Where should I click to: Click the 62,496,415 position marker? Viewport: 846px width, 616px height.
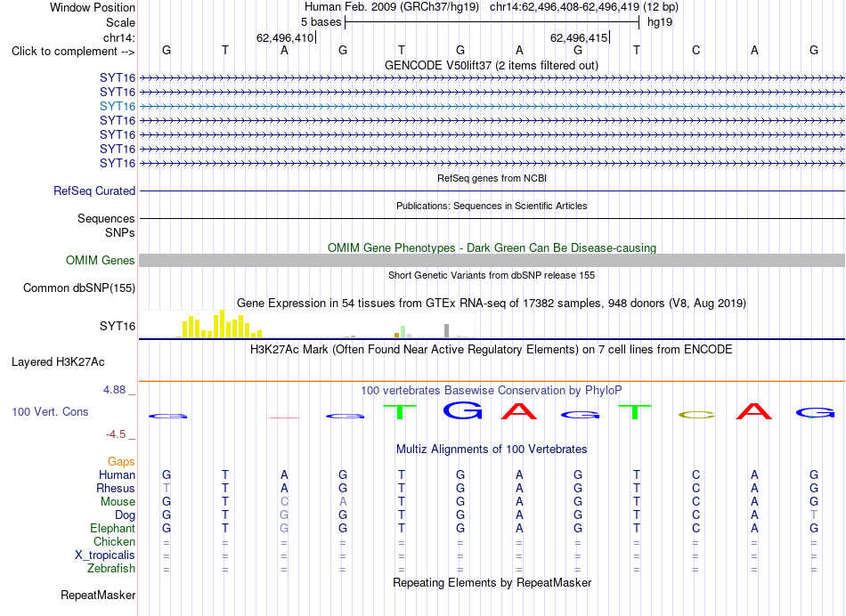578,37
